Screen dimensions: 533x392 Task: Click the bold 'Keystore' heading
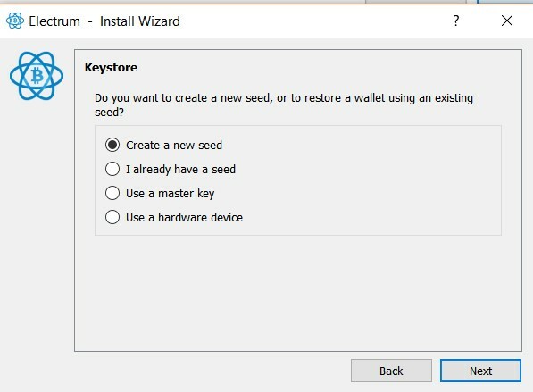pyautogui.click(x=112, y=67)
